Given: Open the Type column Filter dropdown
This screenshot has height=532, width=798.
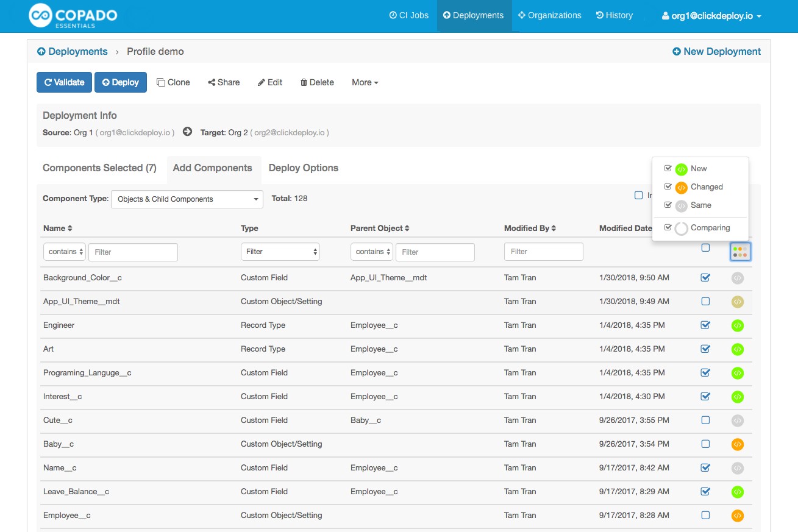Looking at the screenshot, I should [280, 252].
